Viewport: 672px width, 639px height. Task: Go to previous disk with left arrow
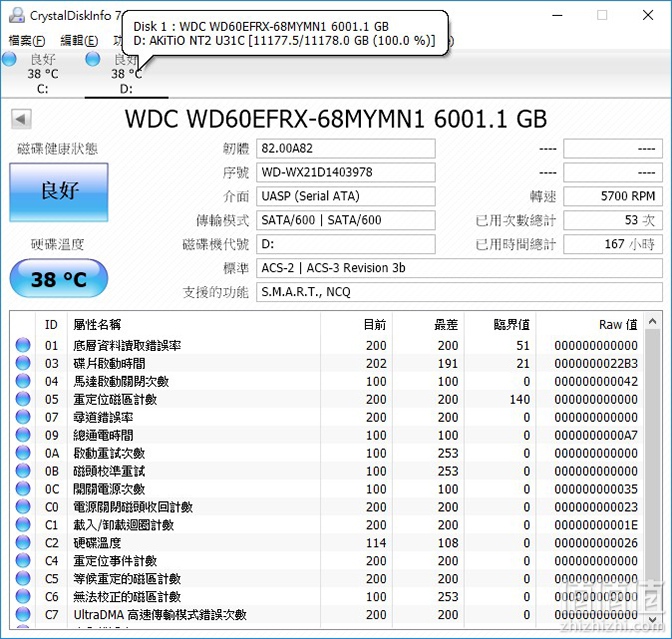(21, 119)
